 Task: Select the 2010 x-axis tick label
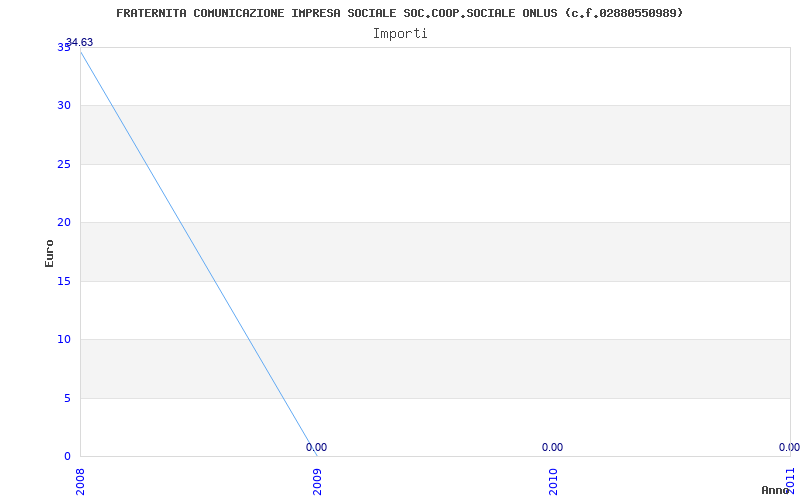pos(554,481)
